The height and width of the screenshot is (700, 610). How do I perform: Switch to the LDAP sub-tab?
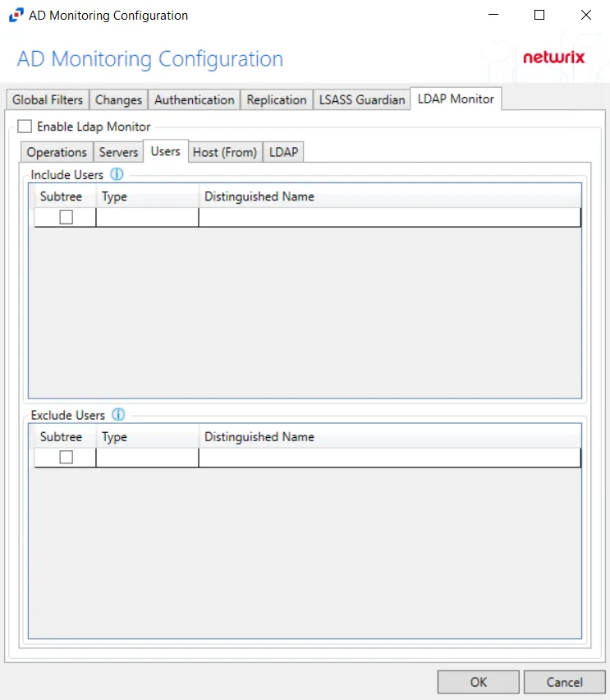pyautogui.click(x=283, y=152)
